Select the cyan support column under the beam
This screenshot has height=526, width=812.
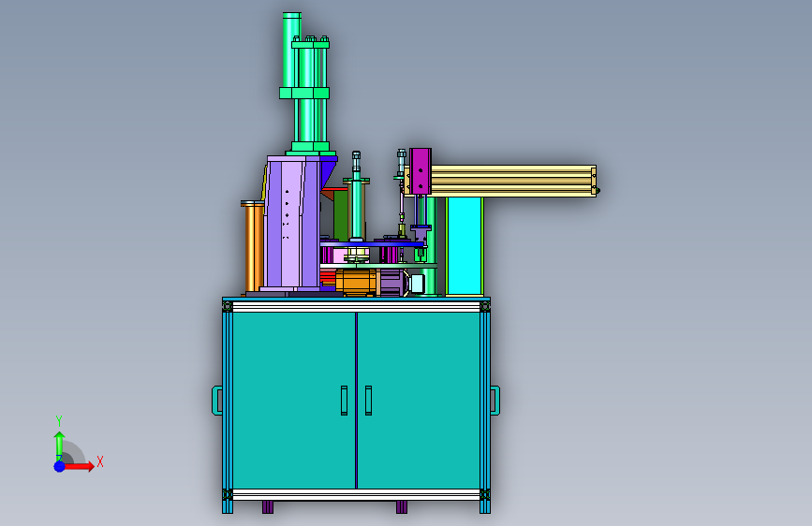[464, 246]
